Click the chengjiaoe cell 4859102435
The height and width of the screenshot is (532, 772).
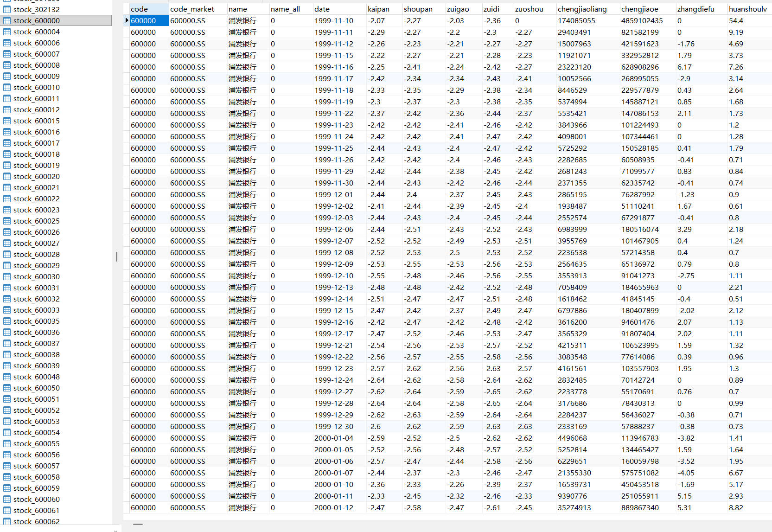click(648, 20)
